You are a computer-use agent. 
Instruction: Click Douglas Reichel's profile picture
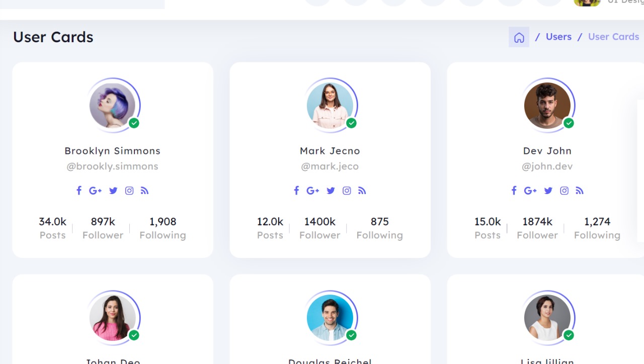pos(330,318)
